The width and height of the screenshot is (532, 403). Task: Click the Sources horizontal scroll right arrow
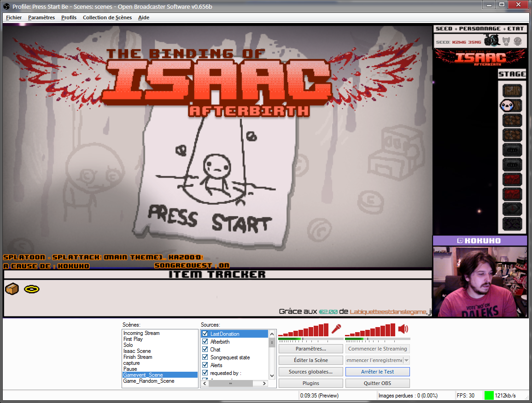click(x=264, y=383)
